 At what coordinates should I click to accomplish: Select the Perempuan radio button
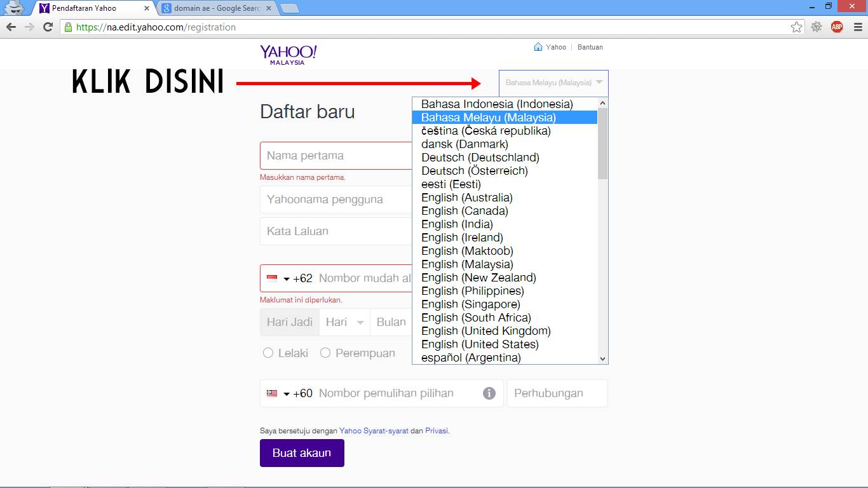[325, 353]
